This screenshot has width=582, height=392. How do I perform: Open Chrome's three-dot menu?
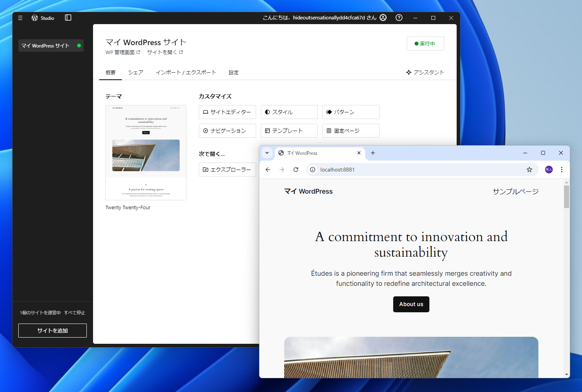(x=562, y=170)
